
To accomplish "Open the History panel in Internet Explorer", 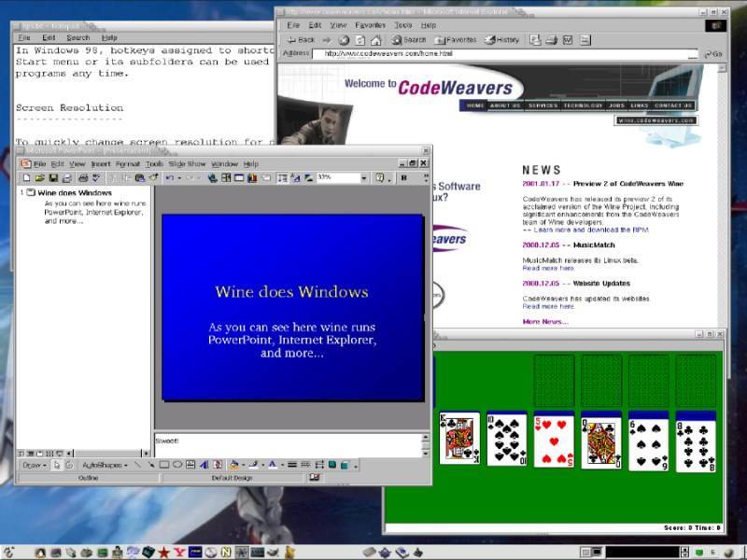I will point(503,40).
